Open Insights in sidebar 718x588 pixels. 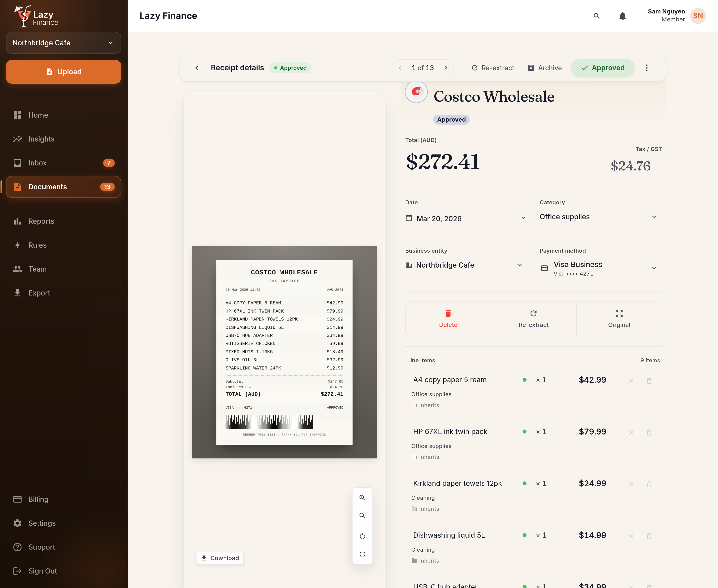[63, 139]
